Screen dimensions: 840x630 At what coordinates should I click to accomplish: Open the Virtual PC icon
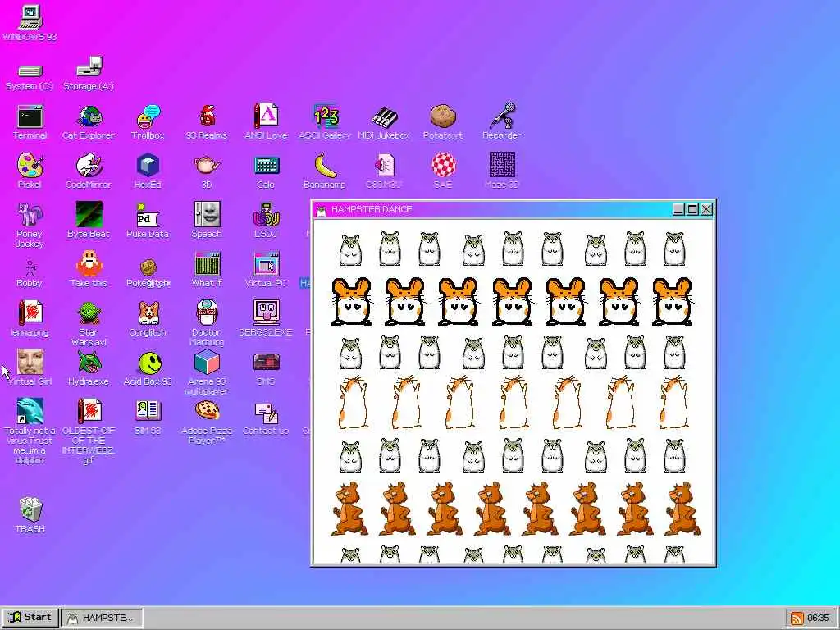pyautogui.click(x=267, y=264)
